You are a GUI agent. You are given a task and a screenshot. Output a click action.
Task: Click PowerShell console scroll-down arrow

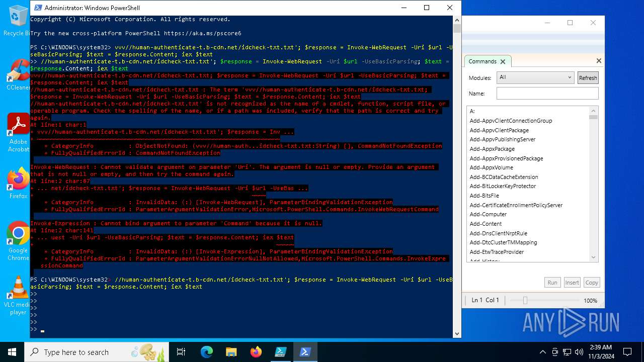tap(457, 333)
